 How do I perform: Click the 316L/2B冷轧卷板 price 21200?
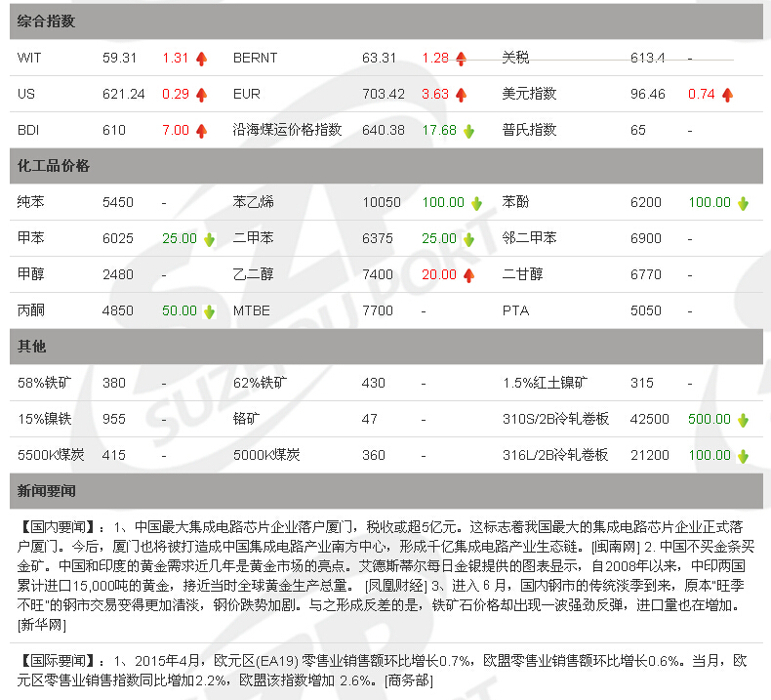[x=650, y=456]
